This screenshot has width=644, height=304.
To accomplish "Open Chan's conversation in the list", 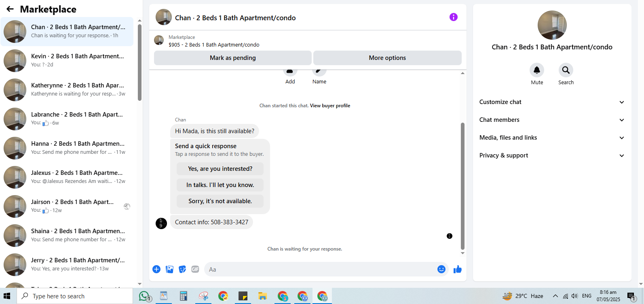I will (67, 32).
